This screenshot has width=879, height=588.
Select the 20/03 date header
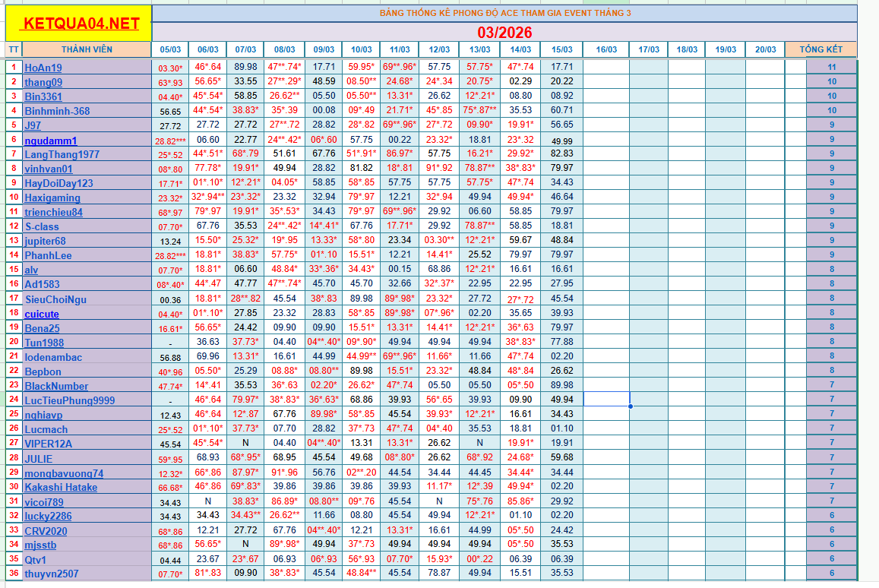(765, 49)
